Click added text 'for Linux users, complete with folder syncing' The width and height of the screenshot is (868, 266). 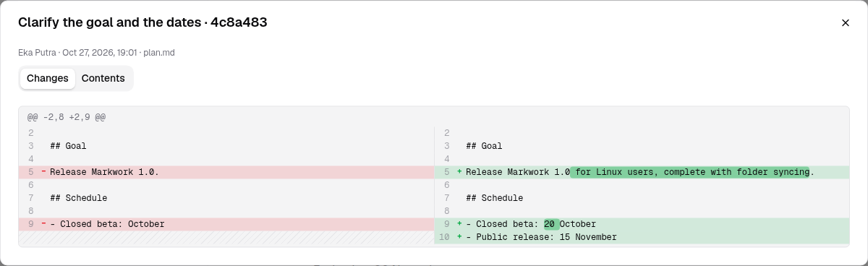(689, 172)
